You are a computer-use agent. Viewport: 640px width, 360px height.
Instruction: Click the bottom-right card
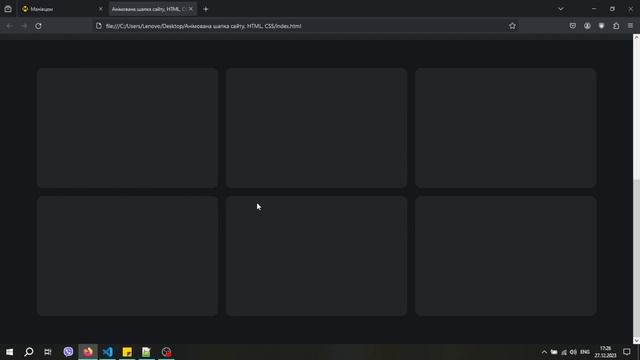[505, 256]
